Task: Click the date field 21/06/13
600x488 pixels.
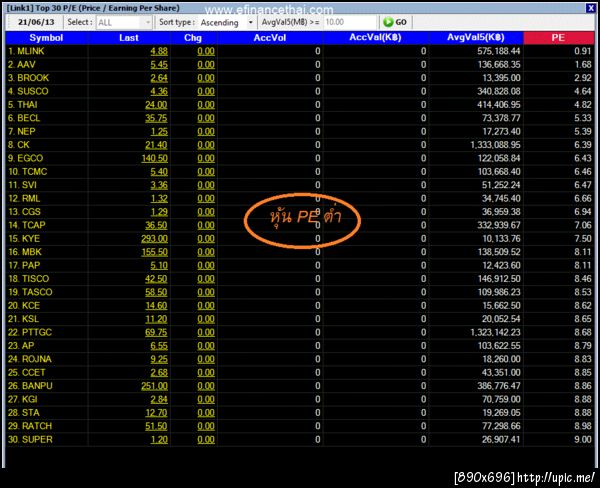Action: [36, 22]
